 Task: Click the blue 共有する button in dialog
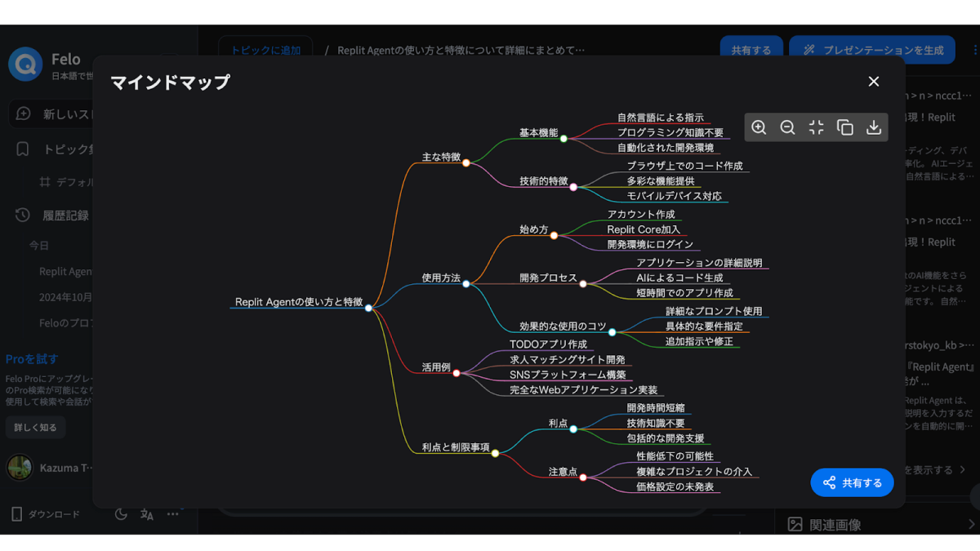pyautogui.click(x=852, y=482)
